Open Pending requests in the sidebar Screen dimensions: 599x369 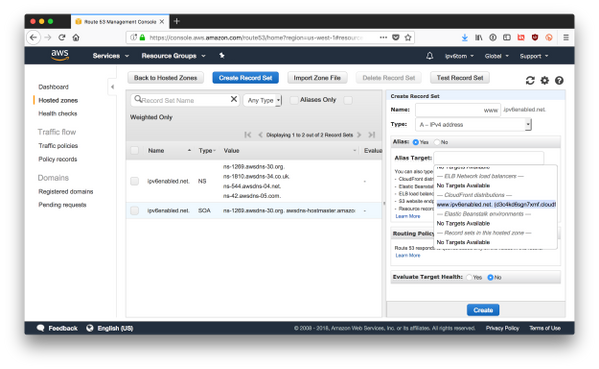[x=62, y=205]
